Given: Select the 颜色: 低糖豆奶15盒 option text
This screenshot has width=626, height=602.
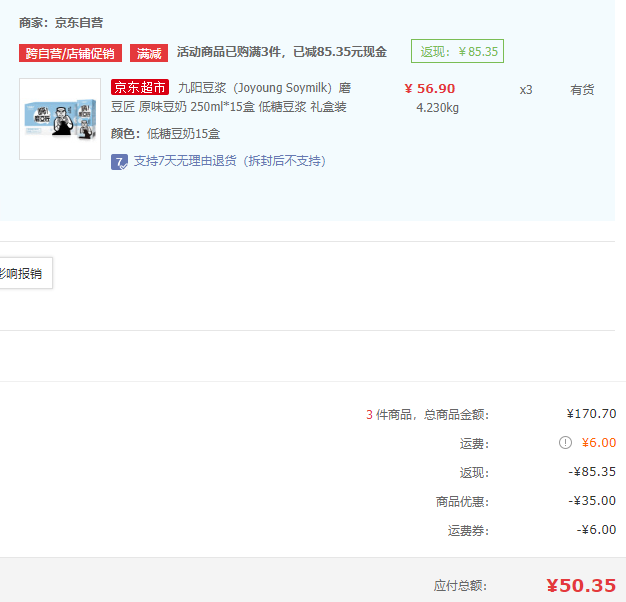Looking at the screenshot, I should (165, 133).
